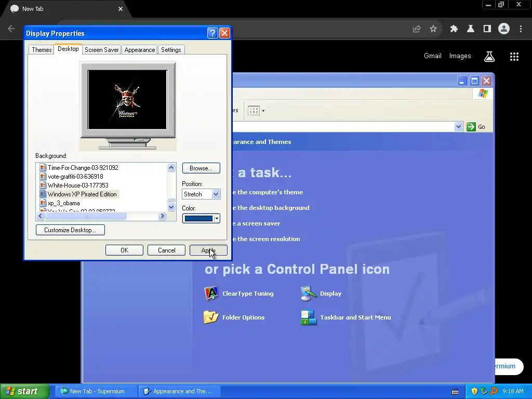
Task: Open the browser three-dot menu
Action: coord(521,29)
